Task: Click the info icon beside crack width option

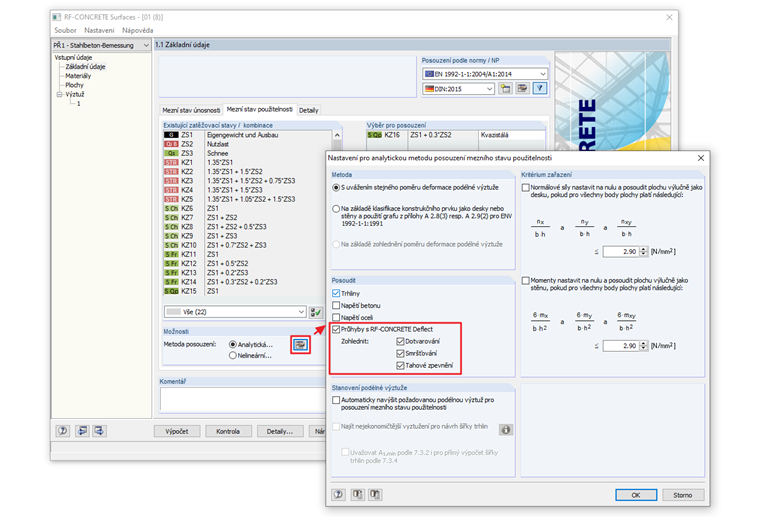Action: [x=506, y=430]
